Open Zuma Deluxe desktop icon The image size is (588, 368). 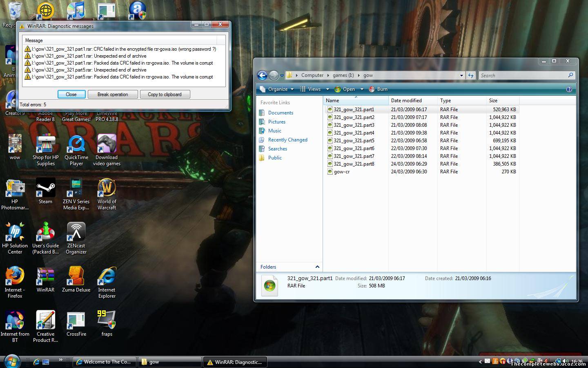[x=76, y=280]
